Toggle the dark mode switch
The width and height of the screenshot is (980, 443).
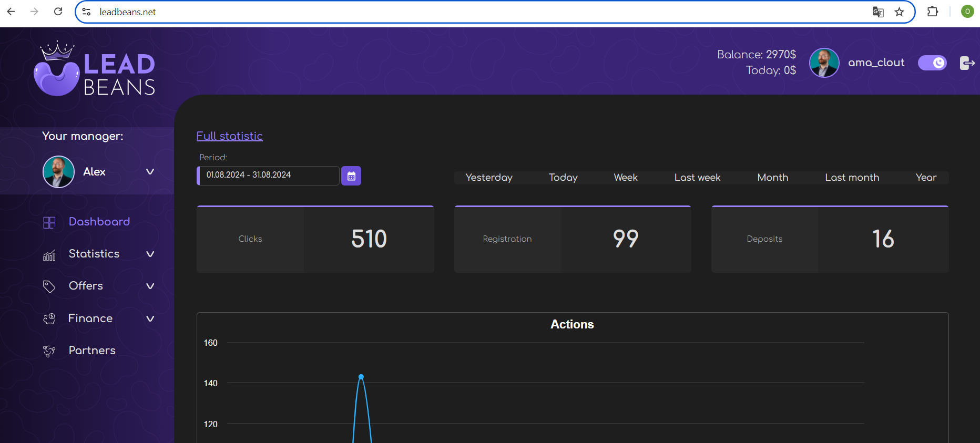932,63
